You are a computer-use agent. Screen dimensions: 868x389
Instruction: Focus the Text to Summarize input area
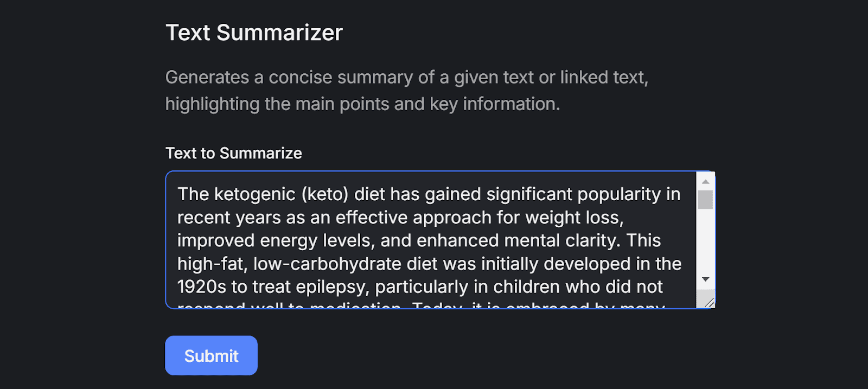(x=431, y=240)
